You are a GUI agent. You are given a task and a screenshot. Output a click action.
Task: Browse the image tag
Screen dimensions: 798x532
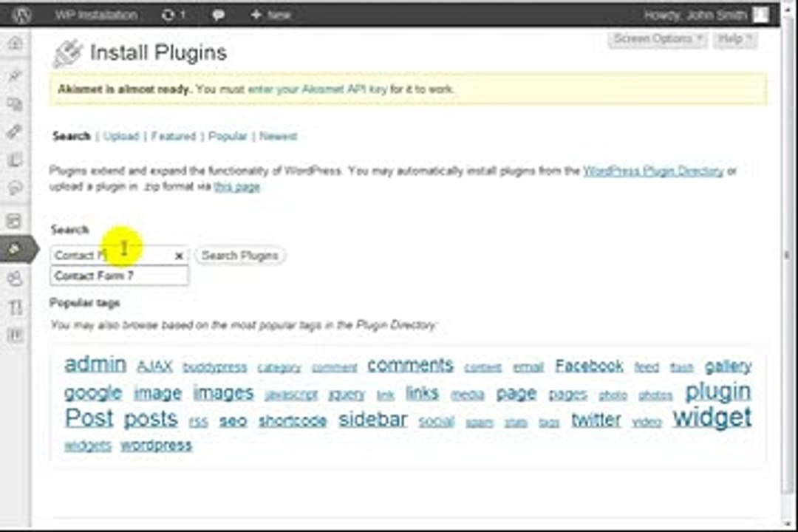click(158, 393)
